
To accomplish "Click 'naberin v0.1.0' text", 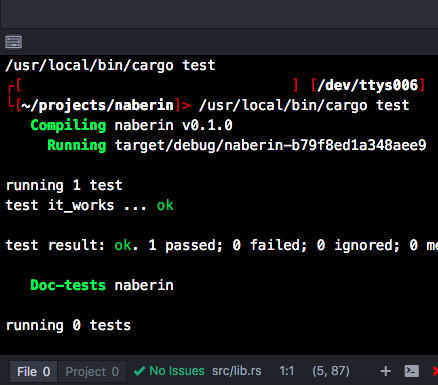I will coord(173,125).
